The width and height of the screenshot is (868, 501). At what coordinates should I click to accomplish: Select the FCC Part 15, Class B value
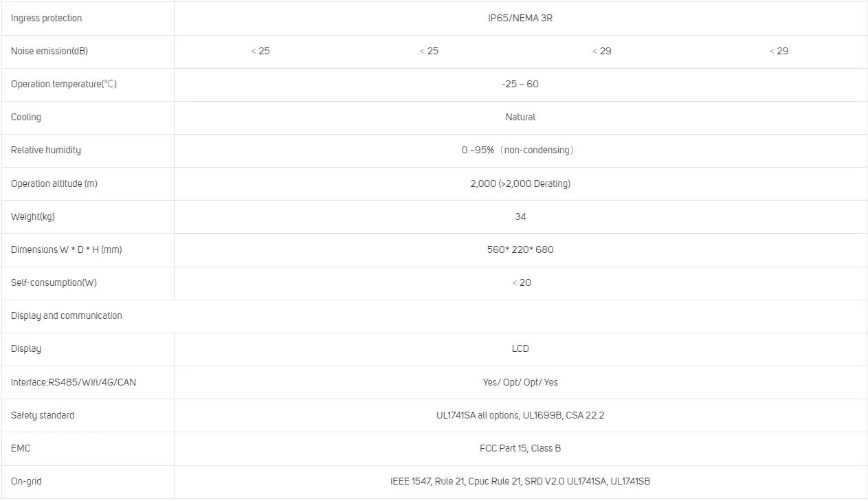click(520, 449)
